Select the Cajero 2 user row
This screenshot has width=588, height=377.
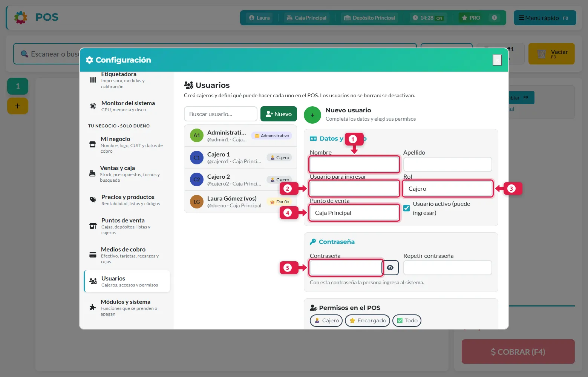tap(240, 180)
